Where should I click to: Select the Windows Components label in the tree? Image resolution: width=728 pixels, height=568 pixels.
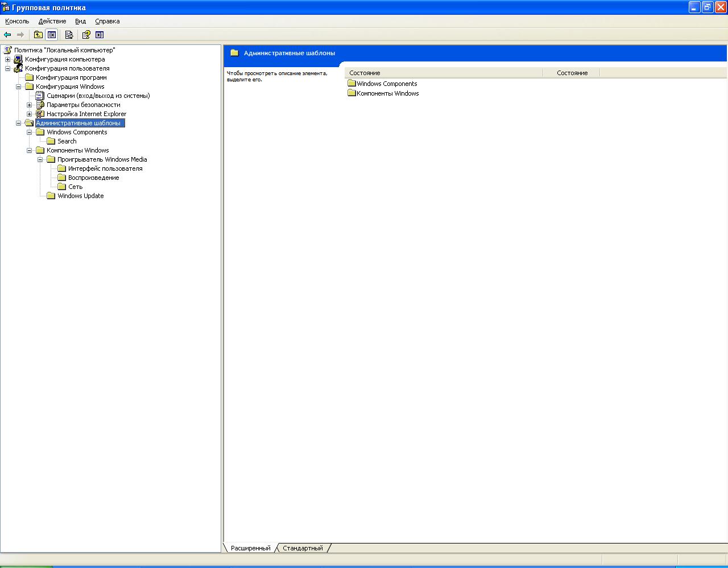tap(77, 132)
